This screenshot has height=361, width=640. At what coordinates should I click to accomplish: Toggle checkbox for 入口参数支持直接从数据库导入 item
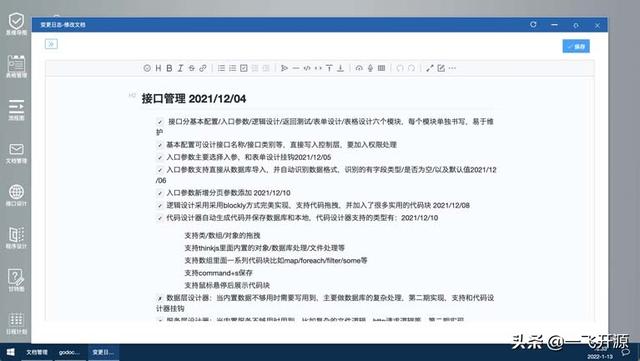pyautogui.click(x=160, y=170)
